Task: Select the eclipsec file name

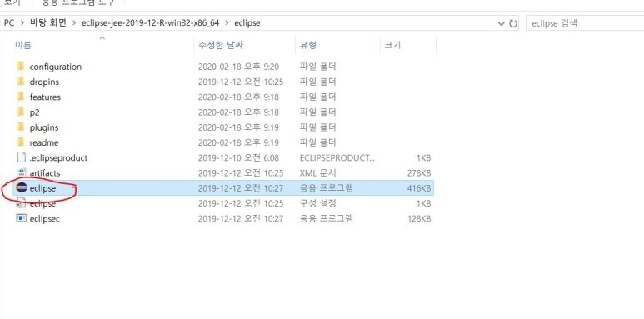Action: pyautogui.click(x=45, y=218)
